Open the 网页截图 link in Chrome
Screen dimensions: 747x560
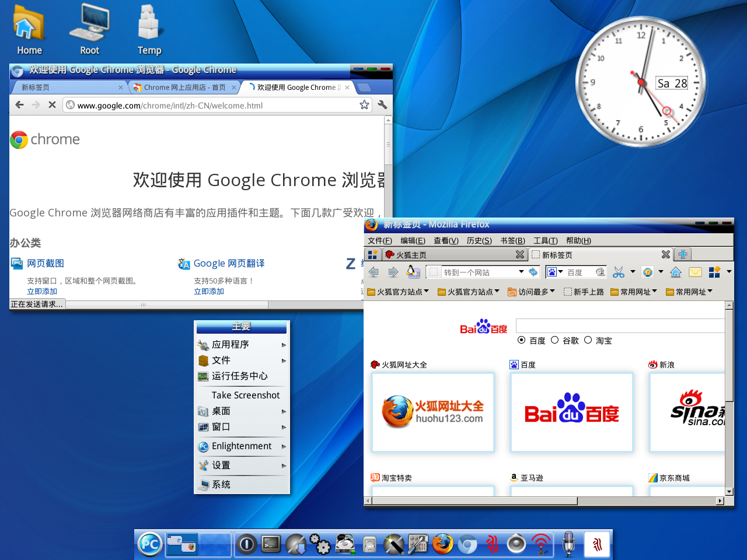point(46,264)
